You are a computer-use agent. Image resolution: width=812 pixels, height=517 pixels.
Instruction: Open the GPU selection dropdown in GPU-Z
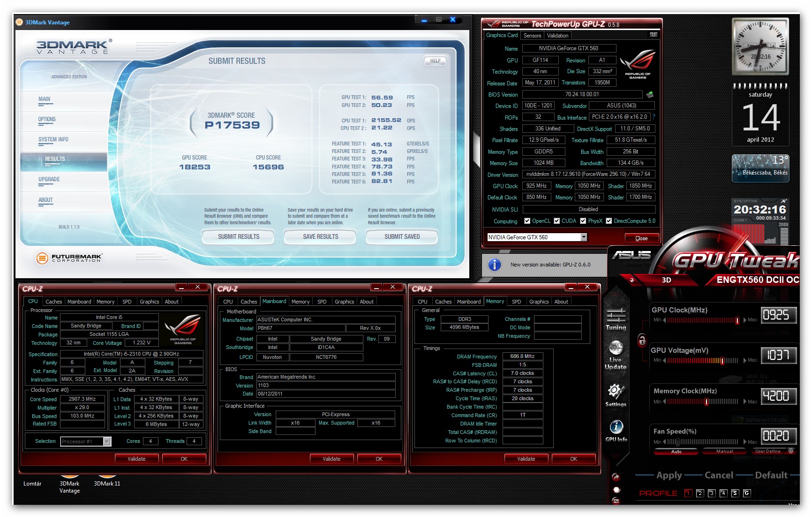(584, 237)
